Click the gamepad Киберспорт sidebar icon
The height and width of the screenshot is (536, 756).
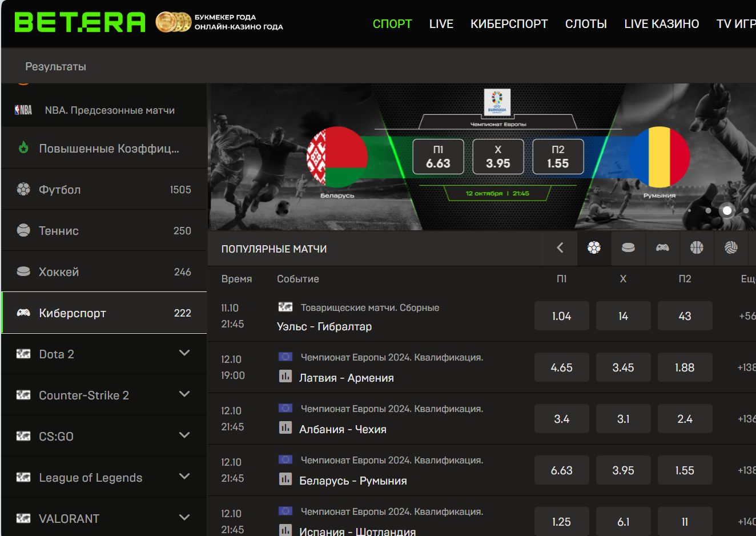click(23, 313)
